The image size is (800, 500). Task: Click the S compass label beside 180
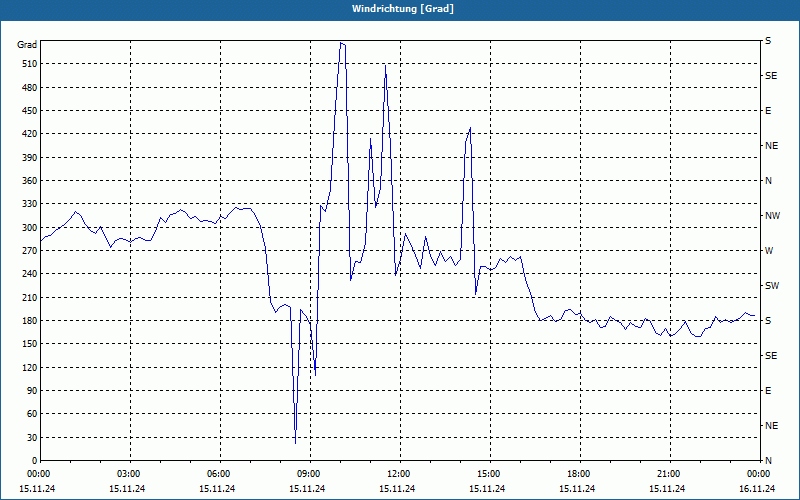coord(768,320)
